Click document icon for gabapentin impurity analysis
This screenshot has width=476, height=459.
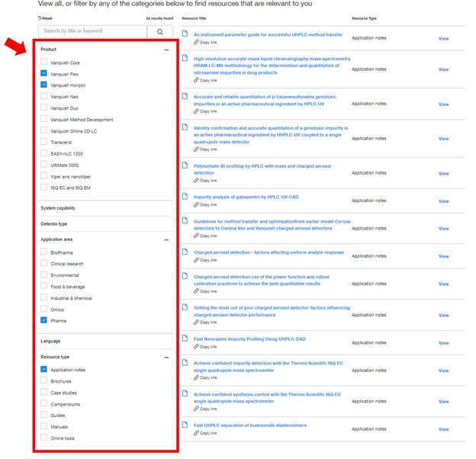(185, 196)
